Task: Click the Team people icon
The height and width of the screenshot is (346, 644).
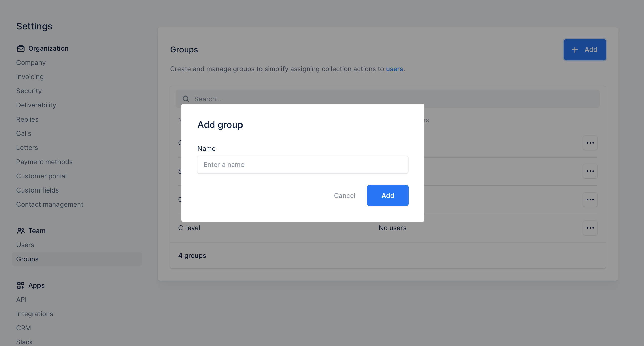Action: tap(21, 231)
